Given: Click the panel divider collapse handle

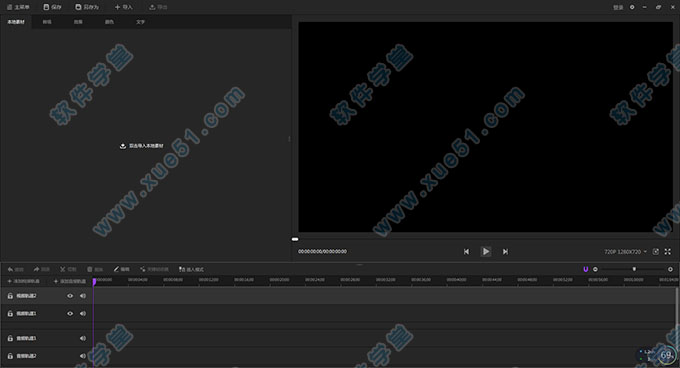Looking at the screenshot, I should (x=289, y=139).
